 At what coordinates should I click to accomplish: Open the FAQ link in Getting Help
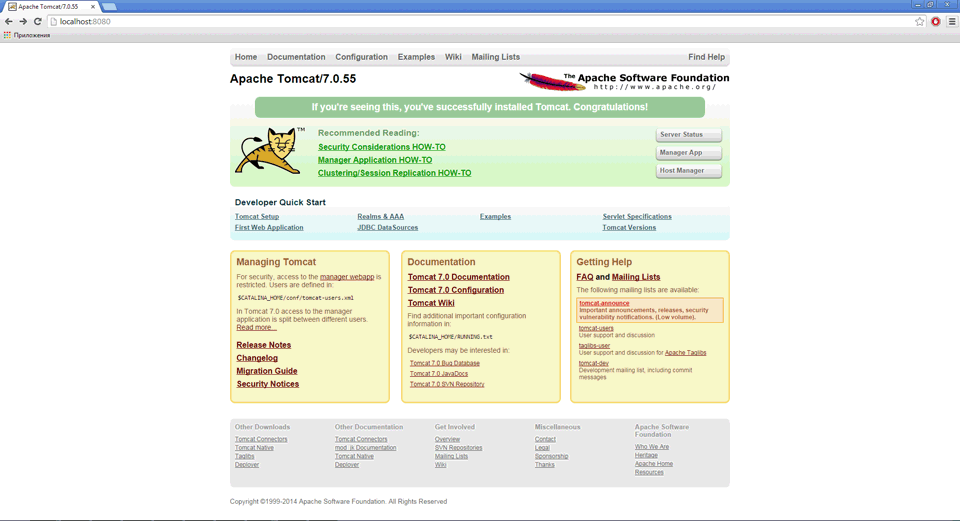point(585,277)
